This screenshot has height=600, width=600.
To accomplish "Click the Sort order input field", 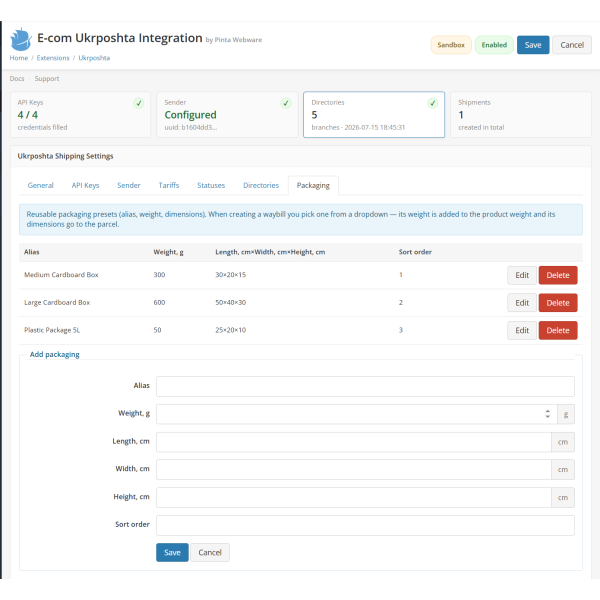I will pos(365,525).
